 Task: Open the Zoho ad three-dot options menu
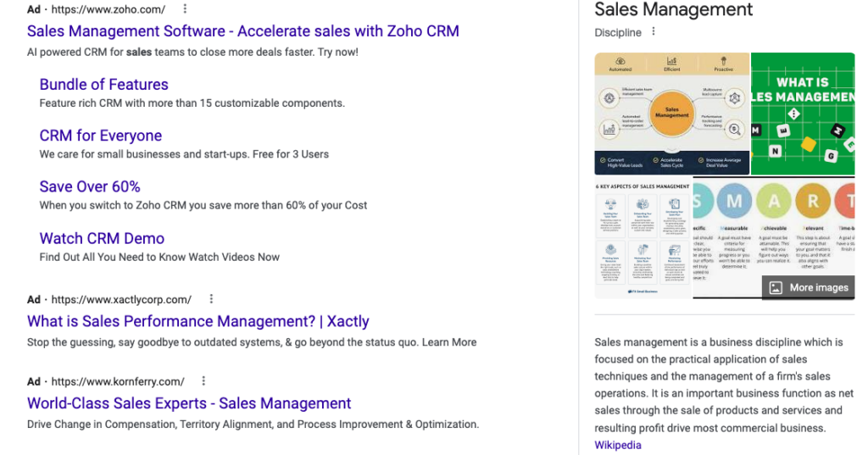(185, 8)
